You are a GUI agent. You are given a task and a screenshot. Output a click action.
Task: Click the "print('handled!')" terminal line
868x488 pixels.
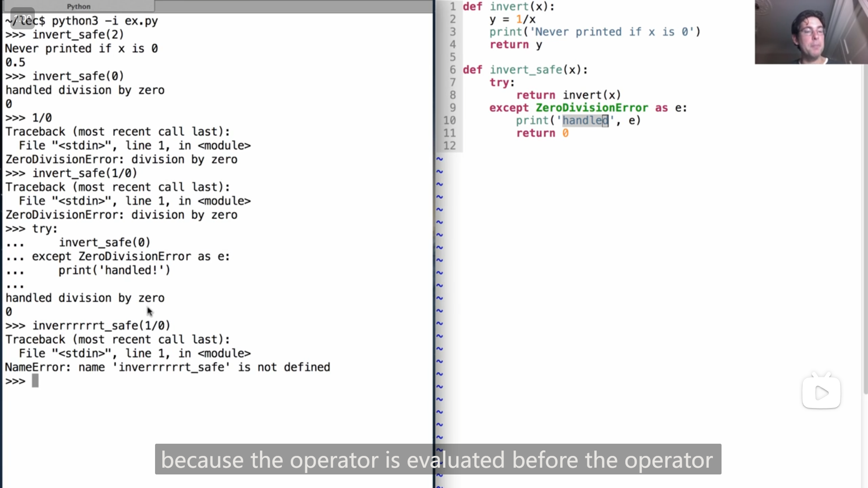tap(114, 270)
